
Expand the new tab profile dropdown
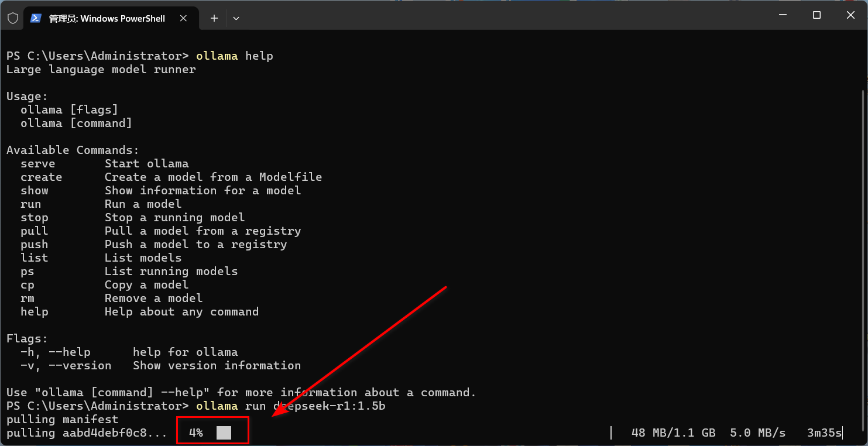[x=236, y=18]
